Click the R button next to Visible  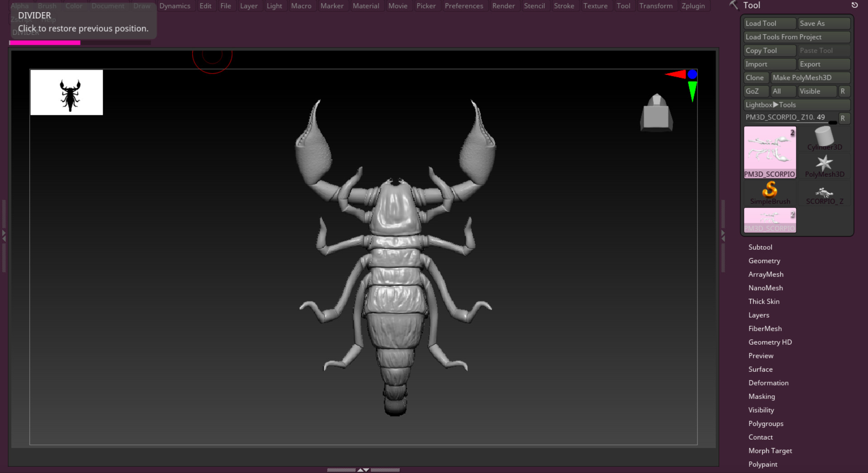click(844, 91)
